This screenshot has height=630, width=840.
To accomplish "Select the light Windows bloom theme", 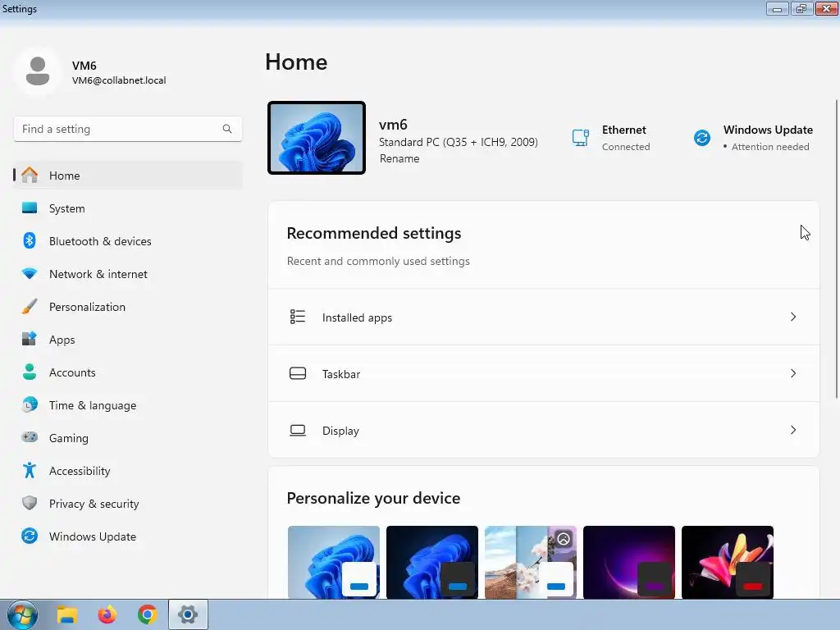I will click(334, 562).
